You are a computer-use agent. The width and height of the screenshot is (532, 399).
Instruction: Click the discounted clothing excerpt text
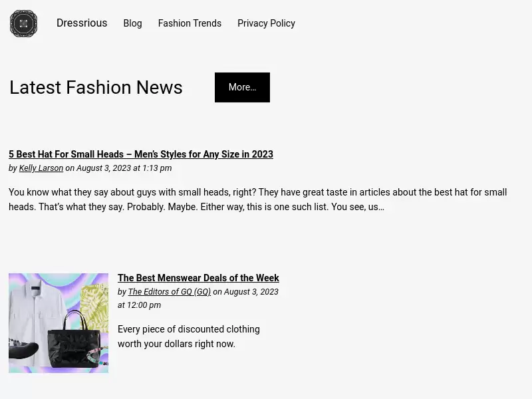189,336
